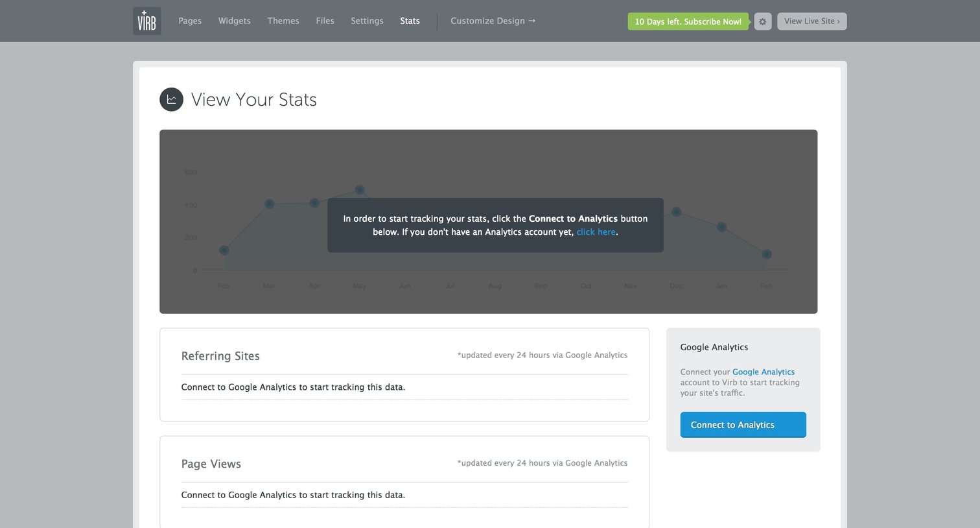
Task: Click the Page Views heading
Action: coord(211,464)
